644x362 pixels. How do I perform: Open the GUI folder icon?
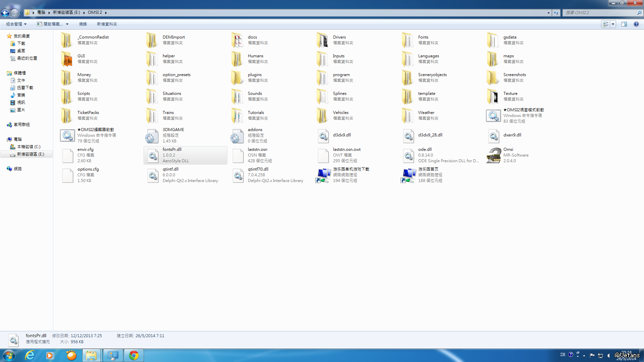click(67, 59)
